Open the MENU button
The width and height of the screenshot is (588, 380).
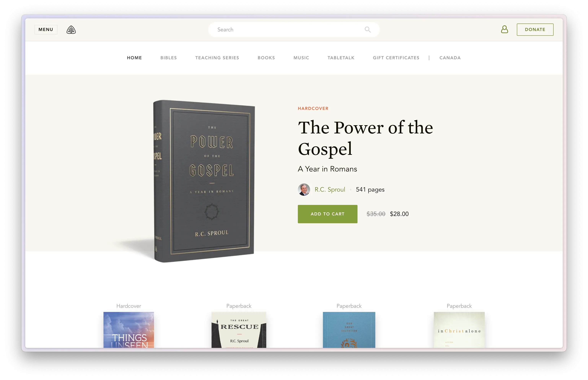pyautogui.click(x=46, y=30)
